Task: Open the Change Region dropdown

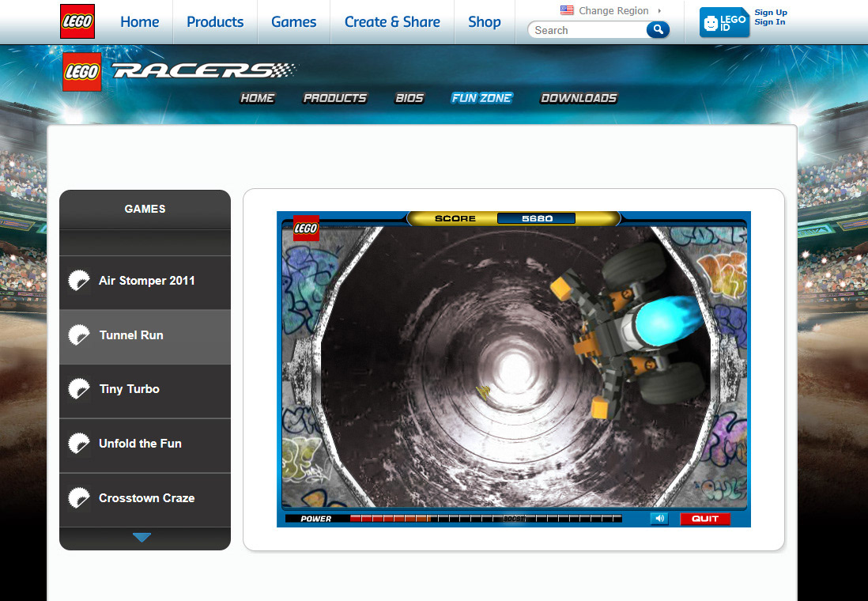Action: [x=613, y=10]
